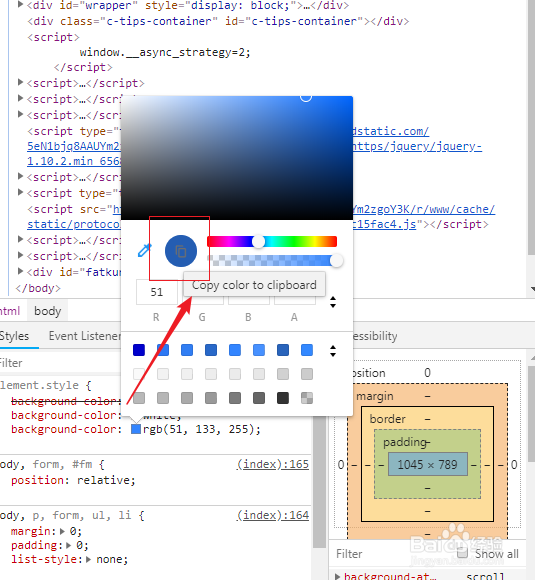
Task: Expand the first collapsed script node below window.__async_strategy
Action: point(21,82)
